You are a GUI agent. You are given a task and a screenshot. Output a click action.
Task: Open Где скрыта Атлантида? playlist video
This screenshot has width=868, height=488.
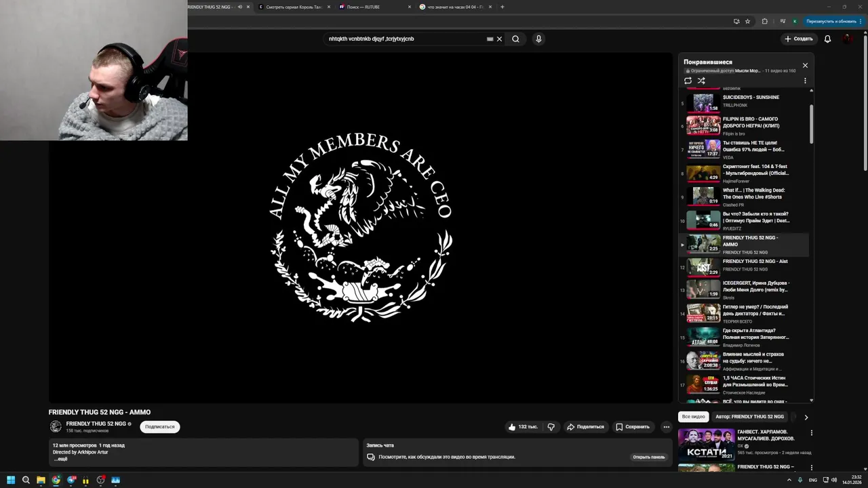744,338
